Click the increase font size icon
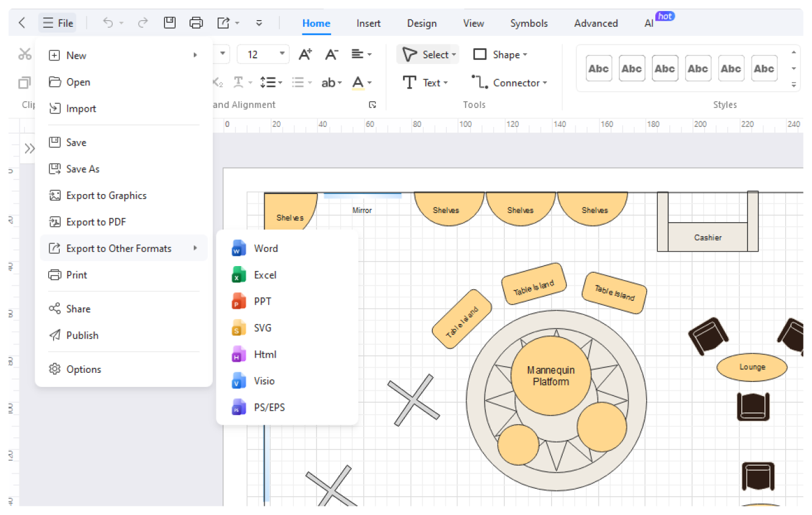Screen dimensions: 812x515 tap(305, 54)
